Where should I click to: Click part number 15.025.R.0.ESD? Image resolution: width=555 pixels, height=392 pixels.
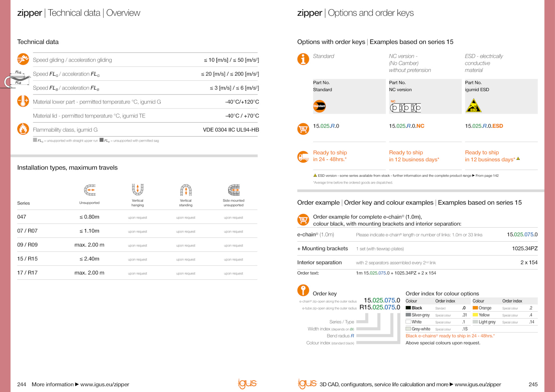coord(484,126)
